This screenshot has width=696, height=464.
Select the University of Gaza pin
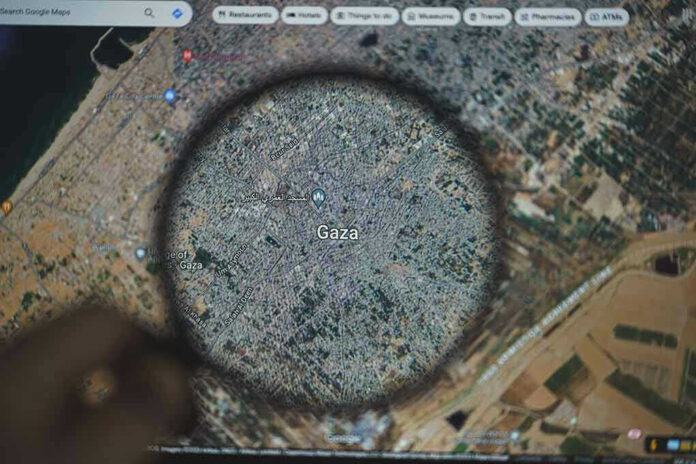pos(141,254)
